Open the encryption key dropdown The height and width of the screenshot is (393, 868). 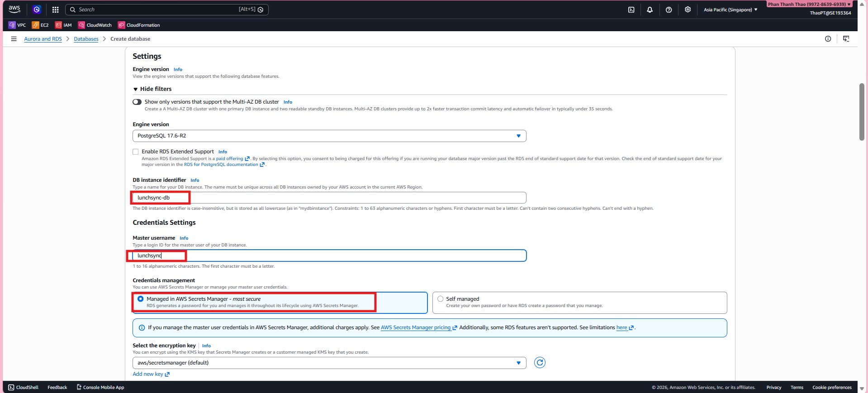click(x=329, y=363)
